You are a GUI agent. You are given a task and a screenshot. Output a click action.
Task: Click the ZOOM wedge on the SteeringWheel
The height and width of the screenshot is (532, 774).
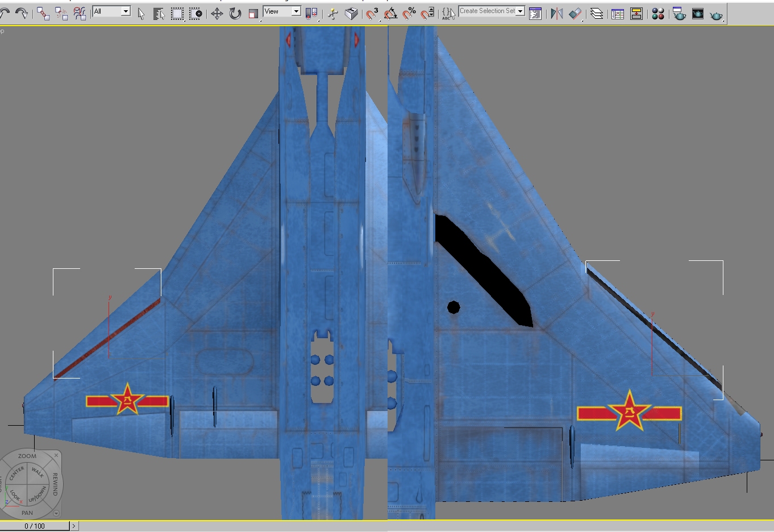tap(27, 456)
